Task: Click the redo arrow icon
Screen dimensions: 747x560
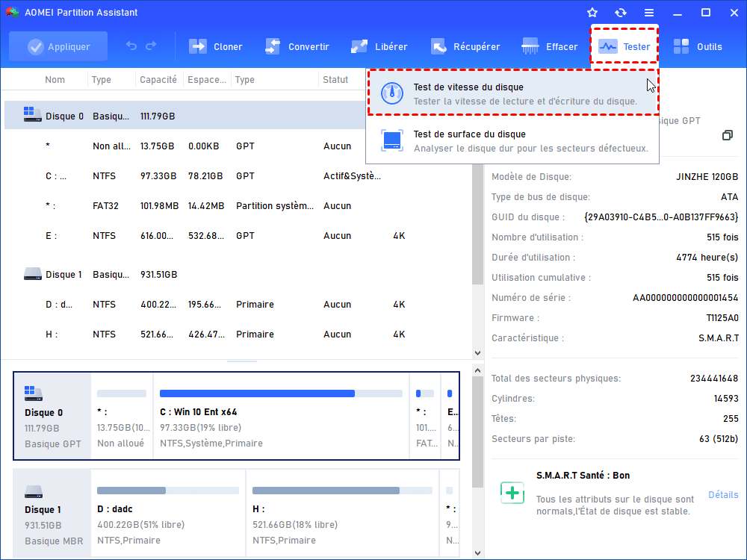Action: (152, 46)
